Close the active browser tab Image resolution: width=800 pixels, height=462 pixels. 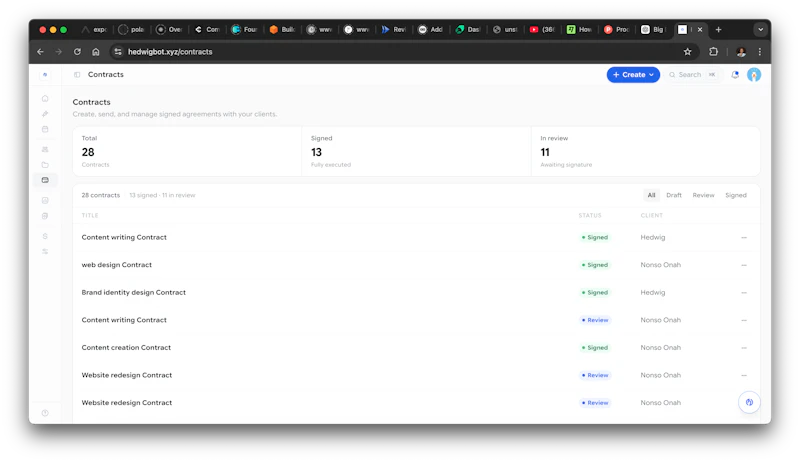(700, 30)
